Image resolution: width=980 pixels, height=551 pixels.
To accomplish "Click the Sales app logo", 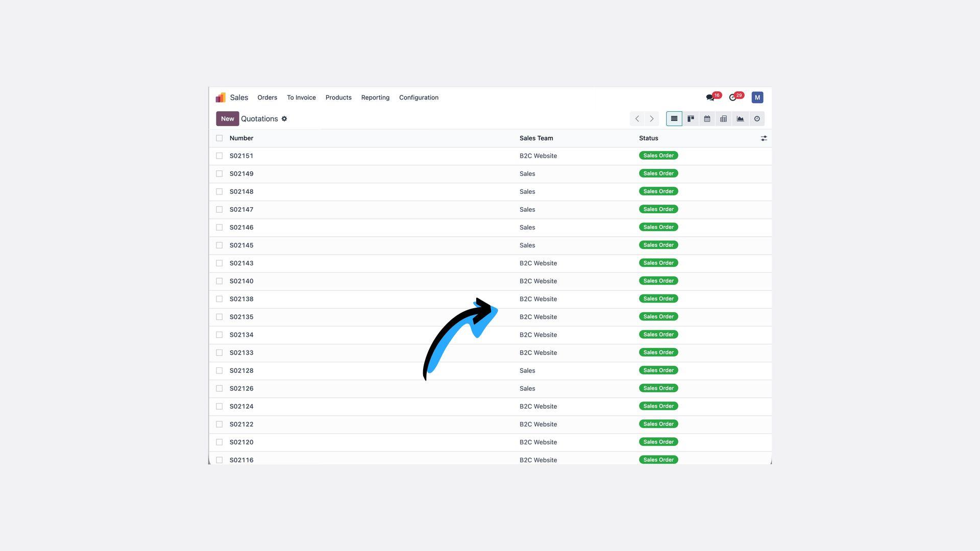I will (220, 97).
